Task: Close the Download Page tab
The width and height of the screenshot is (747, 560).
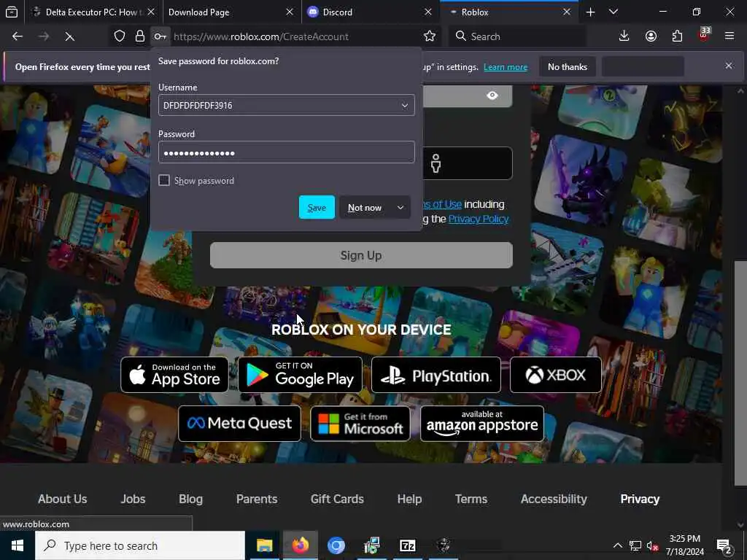Action: pos(289,12)
